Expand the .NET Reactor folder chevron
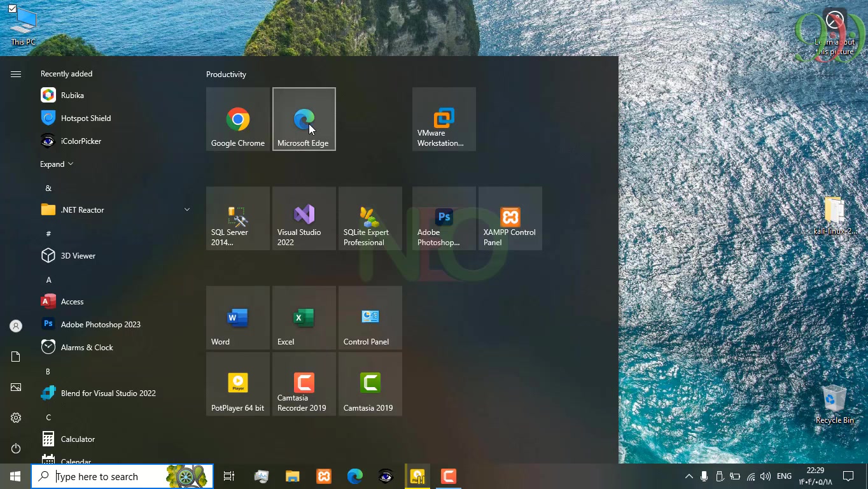The image size is (868, 489). click(187, 209)
